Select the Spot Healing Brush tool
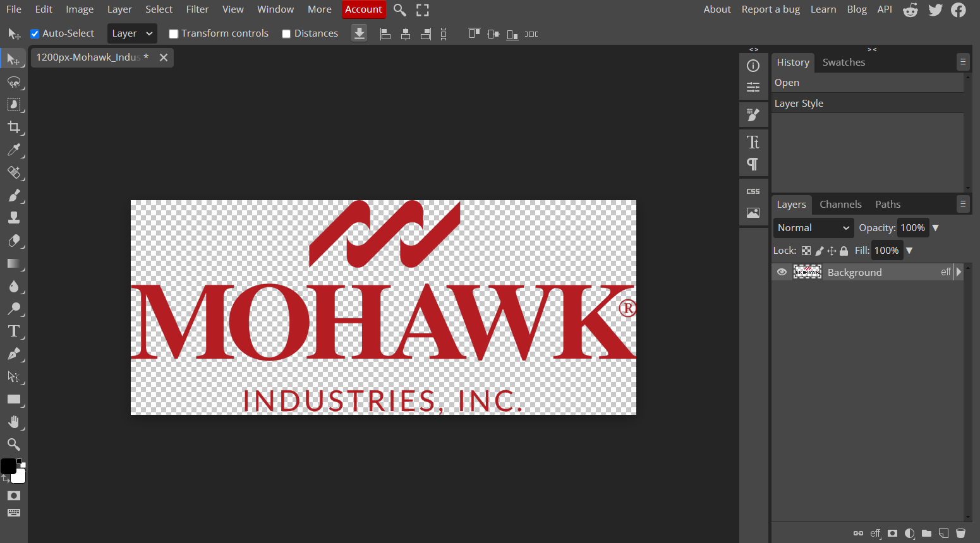 (x=13, y=173)
